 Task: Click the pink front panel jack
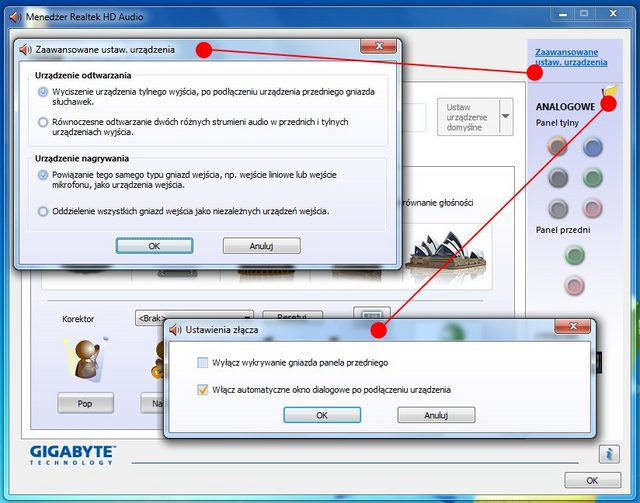tap(575, 286)
